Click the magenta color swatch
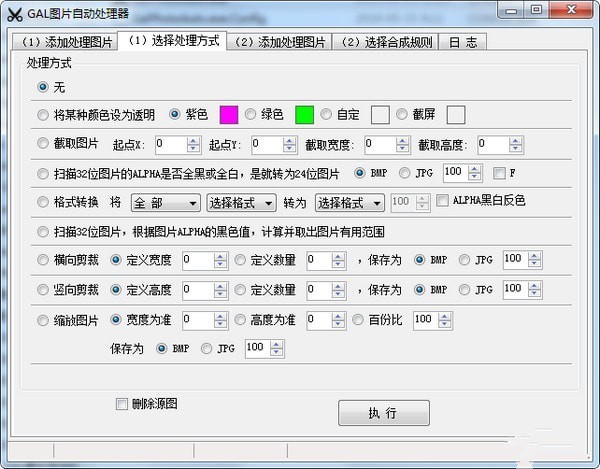 pyautogui.click(x=229, y=115)
